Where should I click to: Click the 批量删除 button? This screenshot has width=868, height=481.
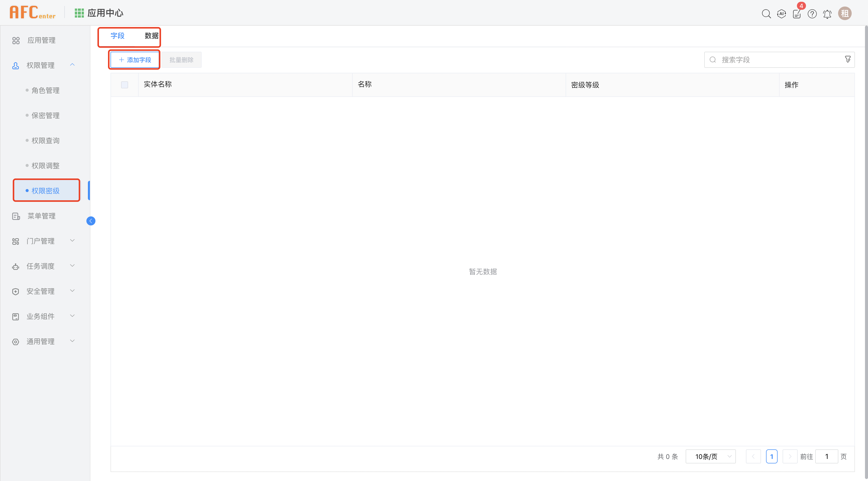[x=181, y=59]
